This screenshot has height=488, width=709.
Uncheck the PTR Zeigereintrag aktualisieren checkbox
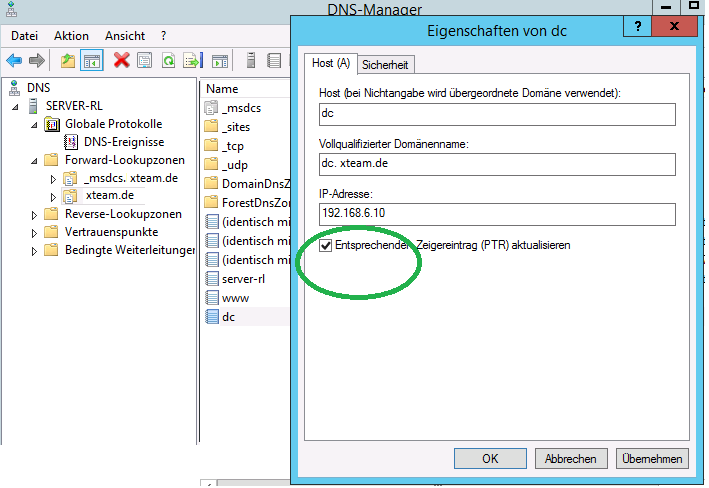[x=325, y=245]
